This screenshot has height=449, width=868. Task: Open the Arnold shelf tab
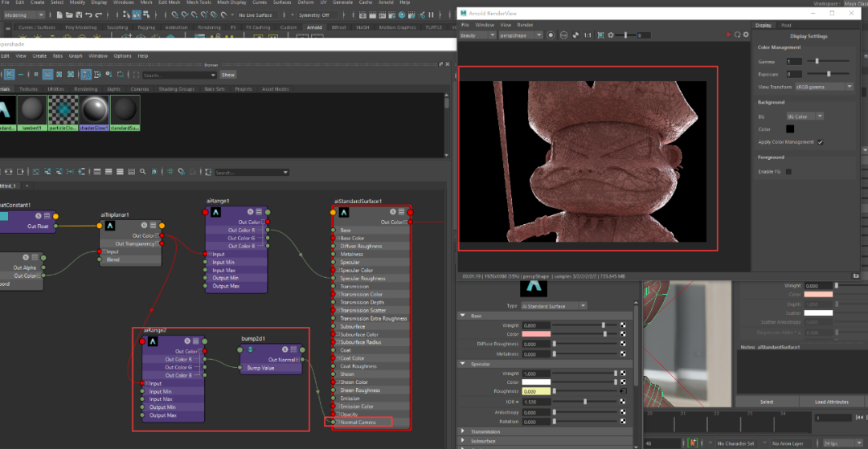[x=314, y=27]
